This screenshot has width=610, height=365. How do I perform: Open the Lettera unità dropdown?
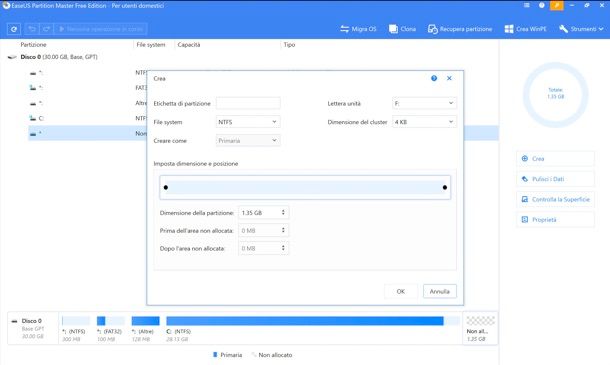[424, 103]
